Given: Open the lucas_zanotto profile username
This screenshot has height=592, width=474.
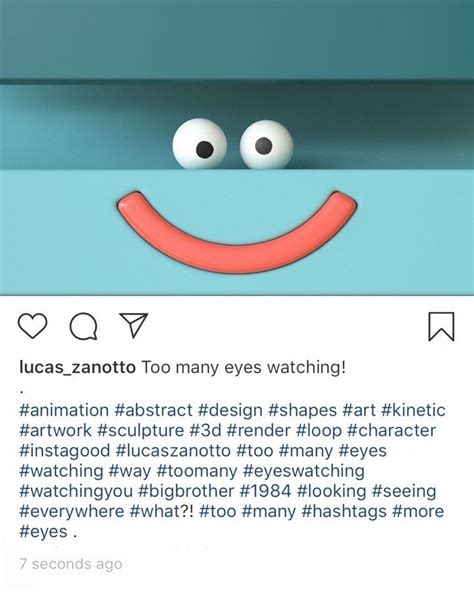Looking at the screenshot, I should [x=77, y=367].
